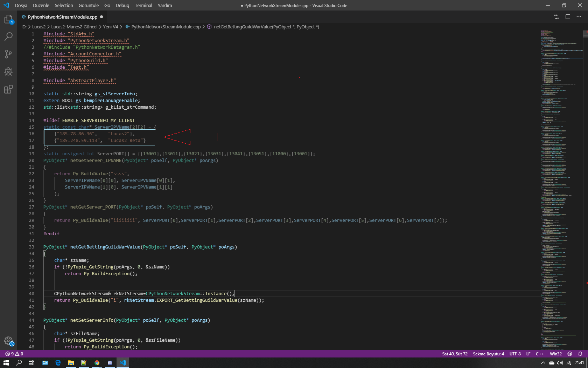Select the PythonNetworkStreamModule.cpp editor tab
Screen dimensions: 588x368
62,17
